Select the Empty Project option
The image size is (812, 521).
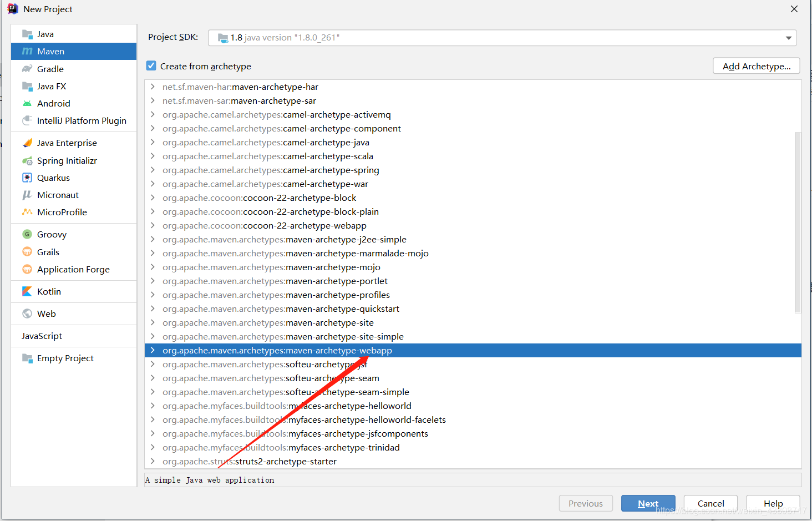pyautogui.click(x=74, y=358)
